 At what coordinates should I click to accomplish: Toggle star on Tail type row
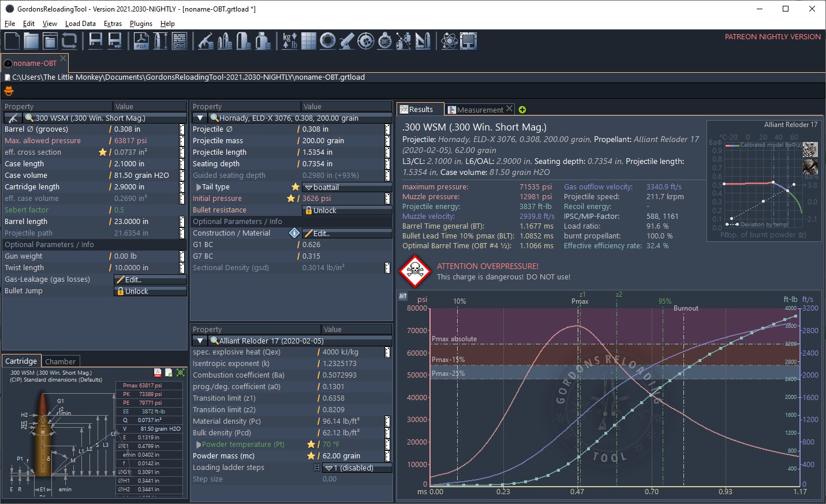tap(296, 187)
